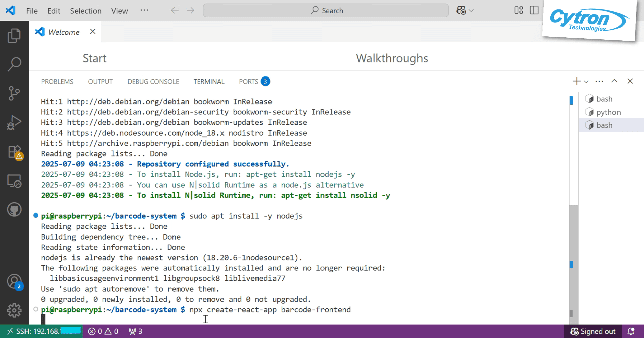This screenshot has width=644, height=362.
Task: Open the Source Control view
Action: pos(14,93)
